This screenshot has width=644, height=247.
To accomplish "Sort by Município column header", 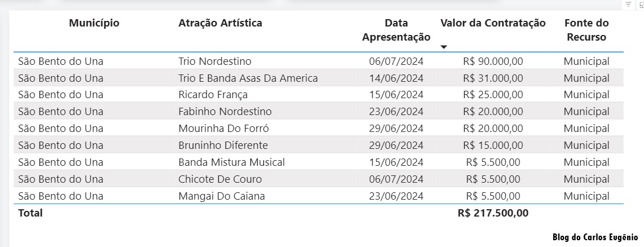I will [x=94, y=23].
